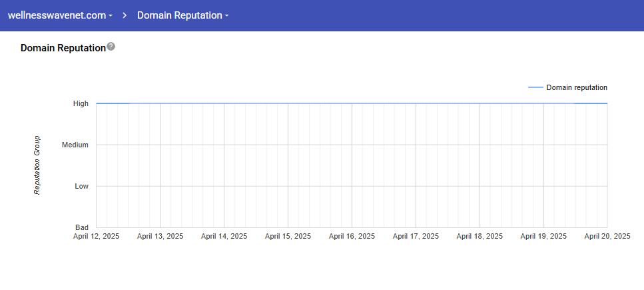
Task: Click the April 14, 2025 date label
Action: pos(224,236)
